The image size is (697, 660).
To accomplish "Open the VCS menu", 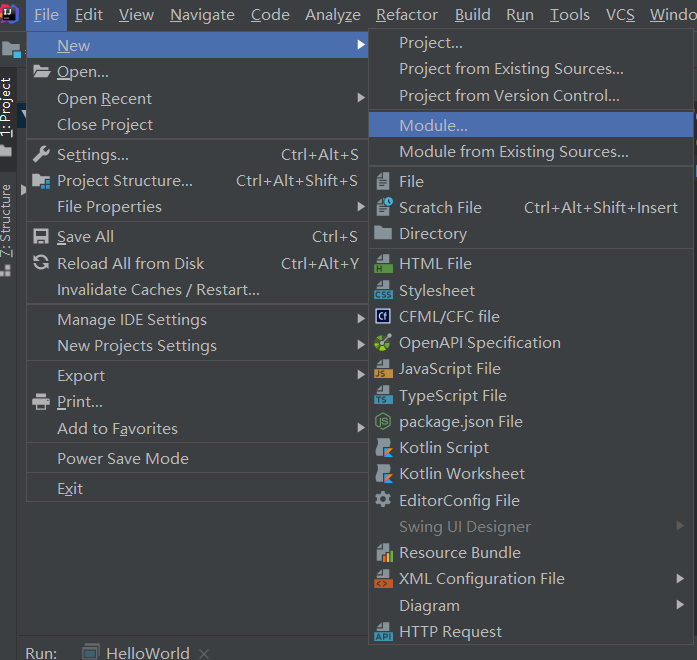I will pos(620,15).
